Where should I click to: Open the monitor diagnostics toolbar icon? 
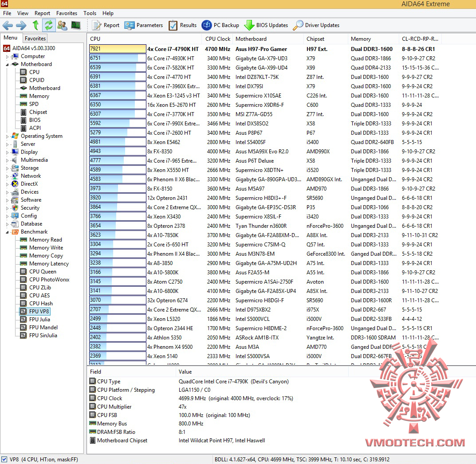[76, 25]
